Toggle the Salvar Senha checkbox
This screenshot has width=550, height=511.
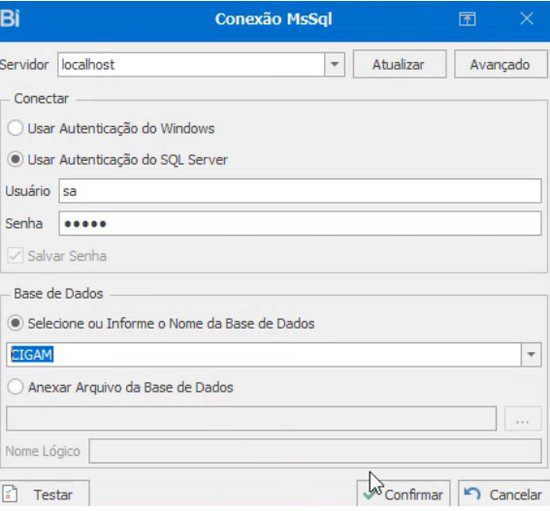tap(15, 256)
